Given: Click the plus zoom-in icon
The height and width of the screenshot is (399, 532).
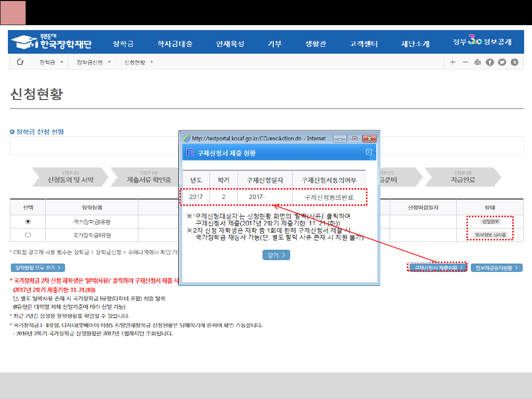Looking at the screenshot, I should (x=453, y=62).
